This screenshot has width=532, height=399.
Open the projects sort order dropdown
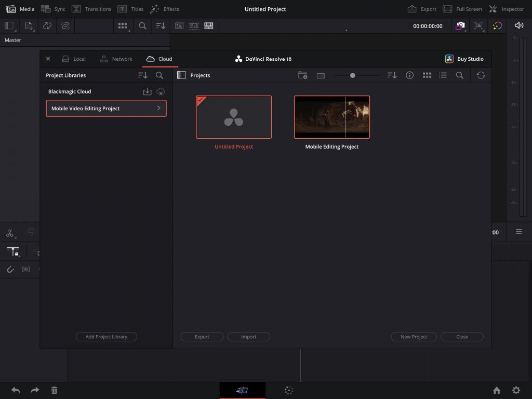click(x=392, y=75)
